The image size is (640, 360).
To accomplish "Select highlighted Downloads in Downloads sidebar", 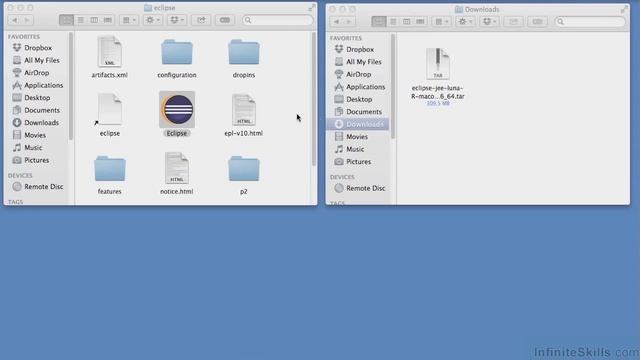I will tap(358, 124).
